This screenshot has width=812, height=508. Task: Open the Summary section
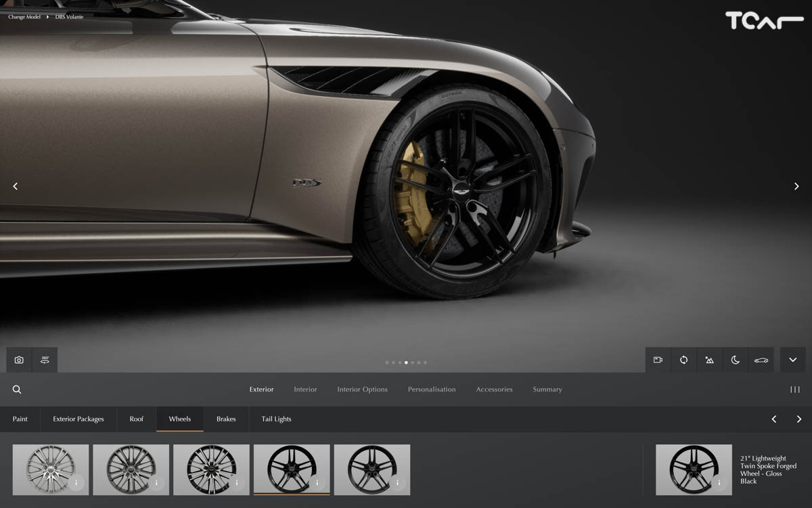pyautogui.click(x=547, y=389)
